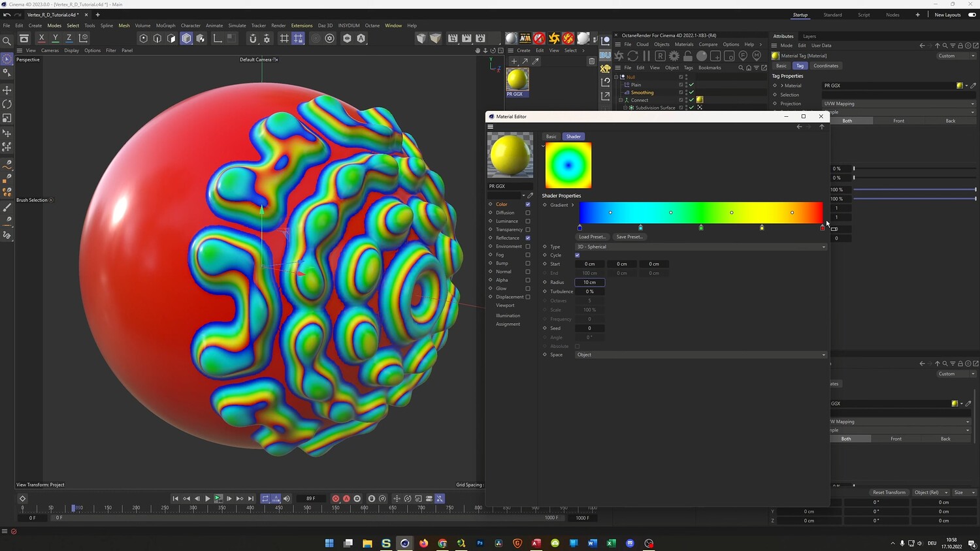Toggle the Octane lock camera padlock icon
This screenshot has width=980, height=551.
point(687,56)
